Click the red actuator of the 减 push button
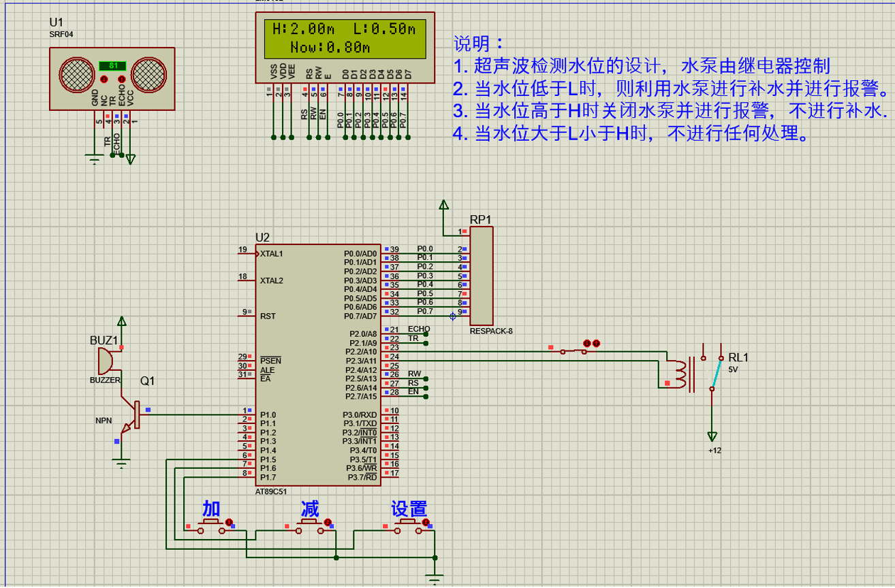The image size is (895, 588). (328, 522)
